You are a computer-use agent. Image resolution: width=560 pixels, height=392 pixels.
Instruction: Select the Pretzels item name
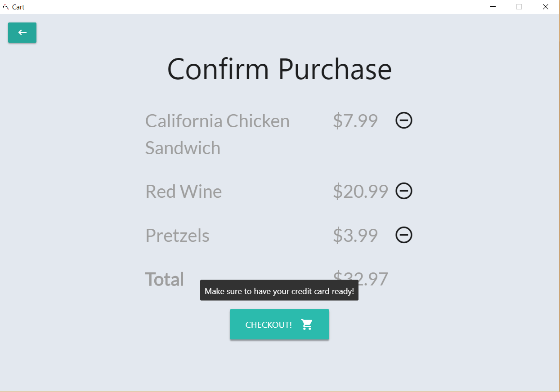177,236
